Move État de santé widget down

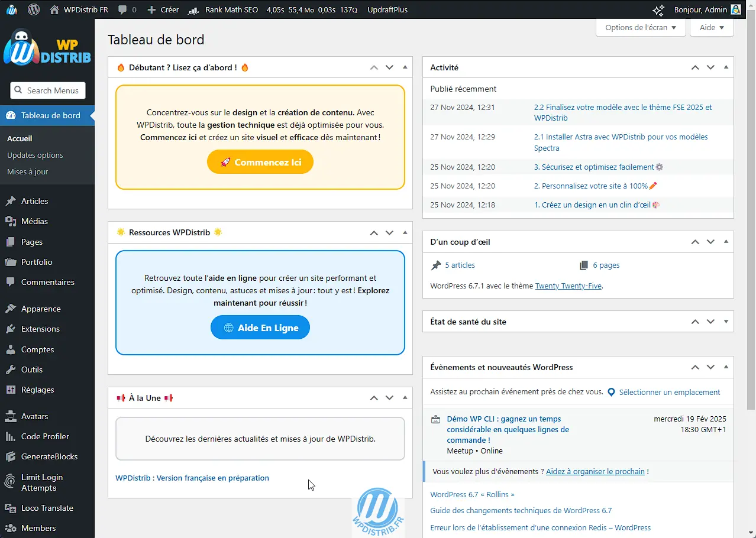710,322
